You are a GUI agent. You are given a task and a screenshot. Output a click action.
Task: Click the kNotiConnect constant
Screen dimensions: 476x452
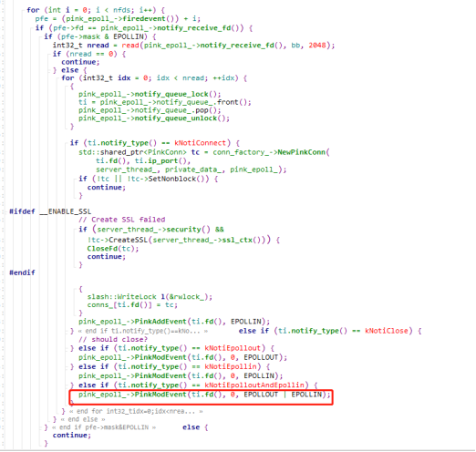tap(201, 143)
